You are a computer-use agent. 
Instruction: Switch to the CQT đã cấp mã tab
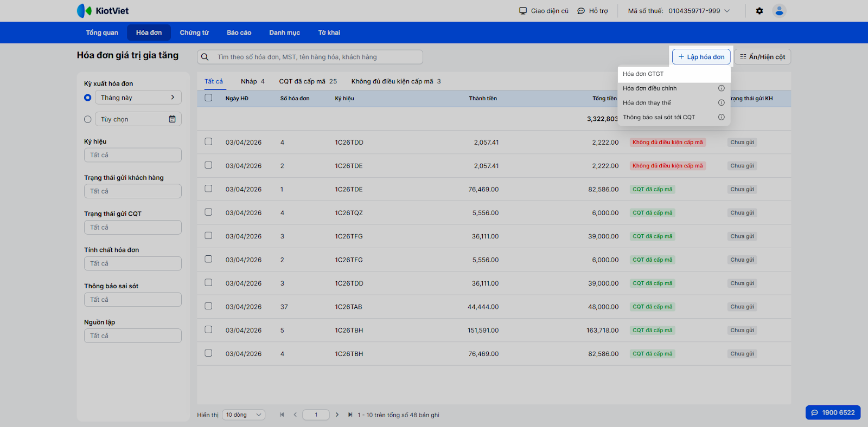click(308, 81)
